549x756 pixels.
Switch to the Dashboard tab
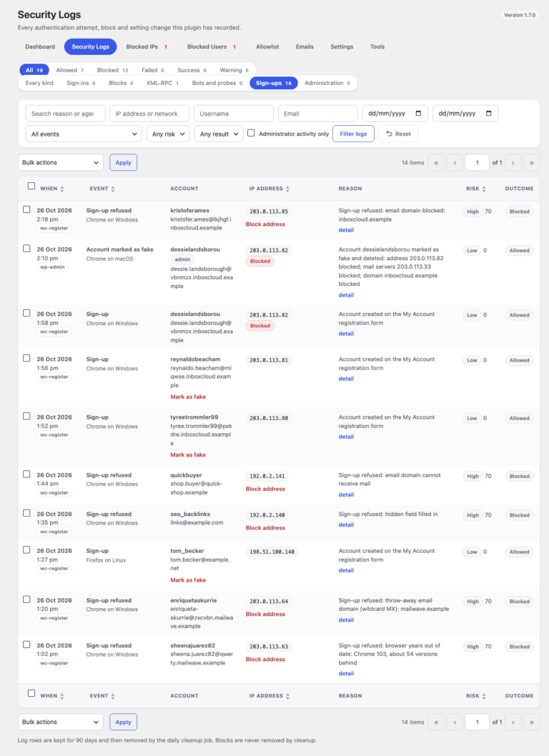click(x=40, y=46)
